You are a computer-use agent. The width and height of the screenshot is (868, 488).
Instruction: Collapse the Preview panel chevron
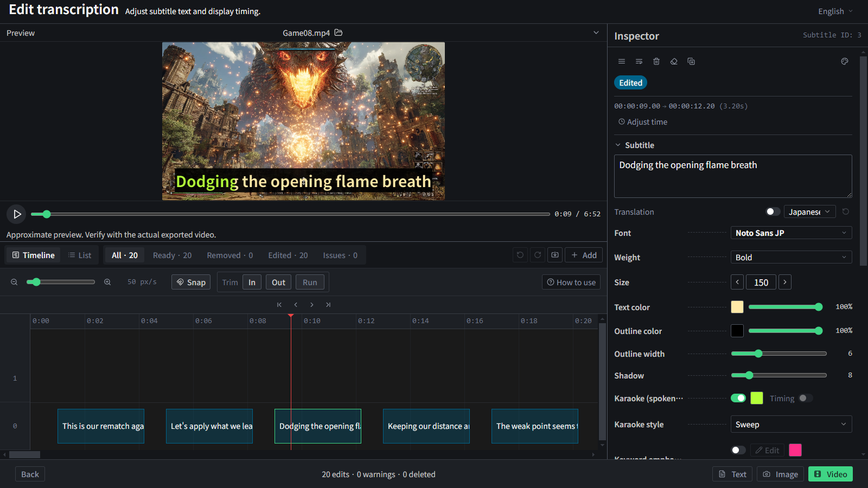pyautogui.click(x=596, y=33)
